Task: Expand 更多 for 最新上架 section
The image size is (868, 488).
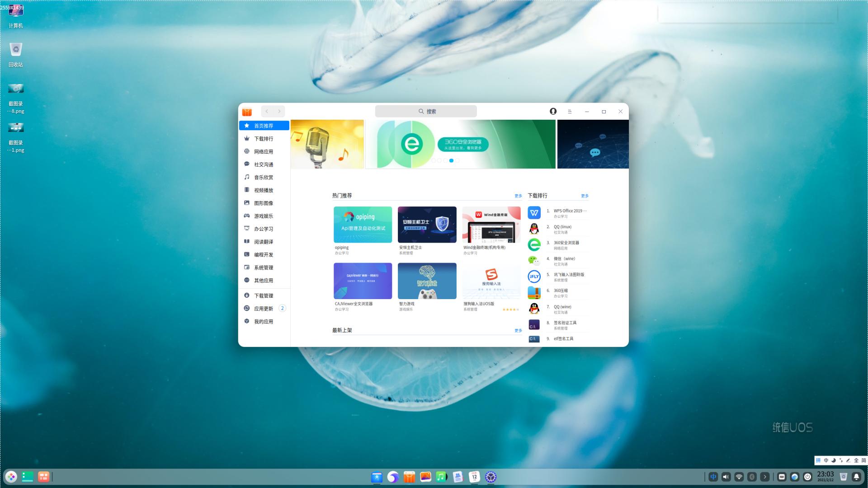Action: [518, 331]
